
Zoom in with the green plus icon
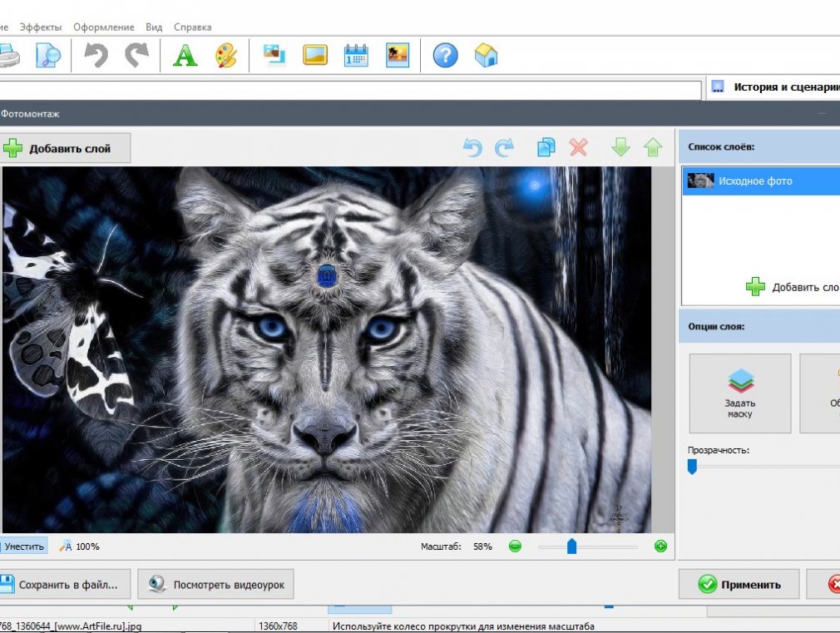tap(660, 546)
